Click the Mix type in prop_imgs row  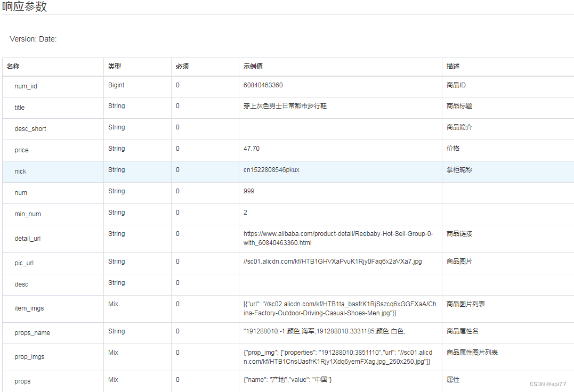[x=113, y=353]
